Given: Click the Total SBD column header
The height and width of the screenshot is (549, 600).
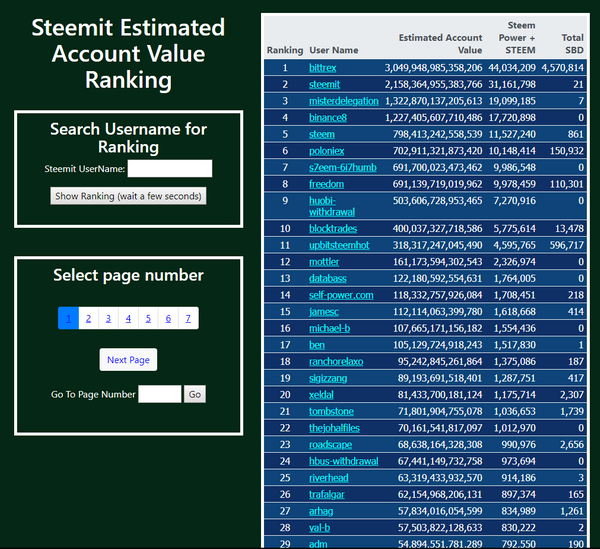Looking at the screenshot, I should click(x=572, y=44).
